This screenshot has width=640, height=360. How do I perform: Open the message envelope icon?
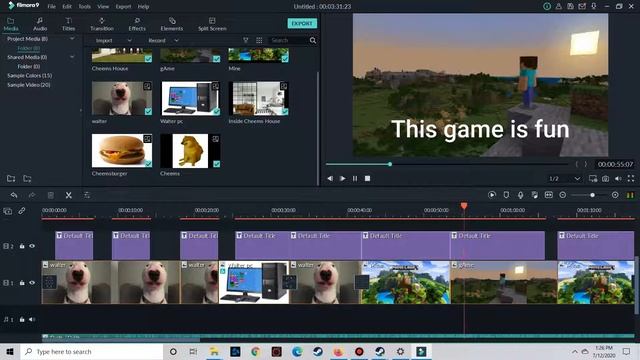(x=582, y=6)
